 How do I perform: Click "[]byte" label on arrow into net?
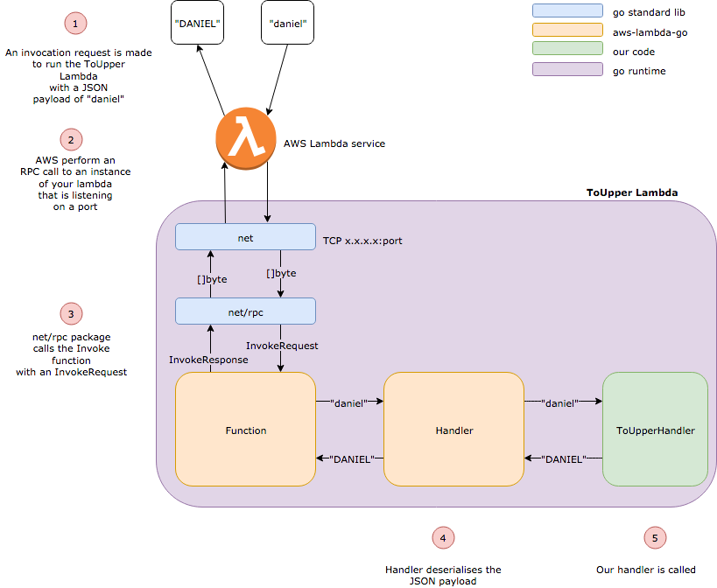click(x=212, y=279)
